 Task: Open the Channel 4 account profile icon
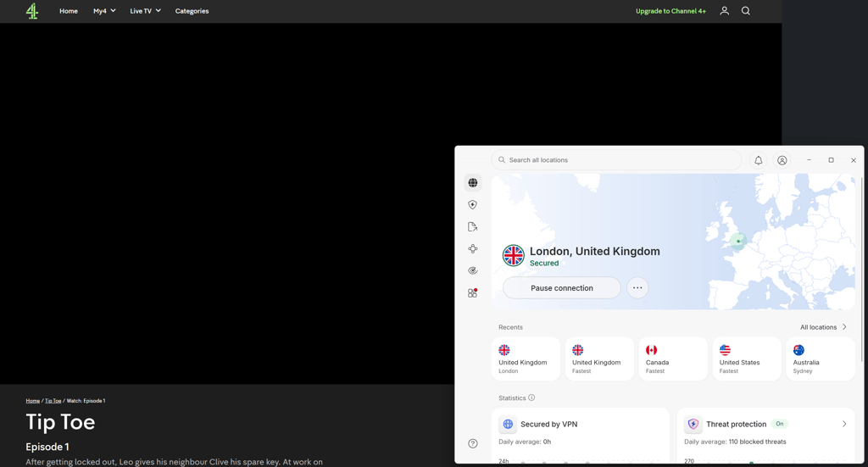coord(724,10)
